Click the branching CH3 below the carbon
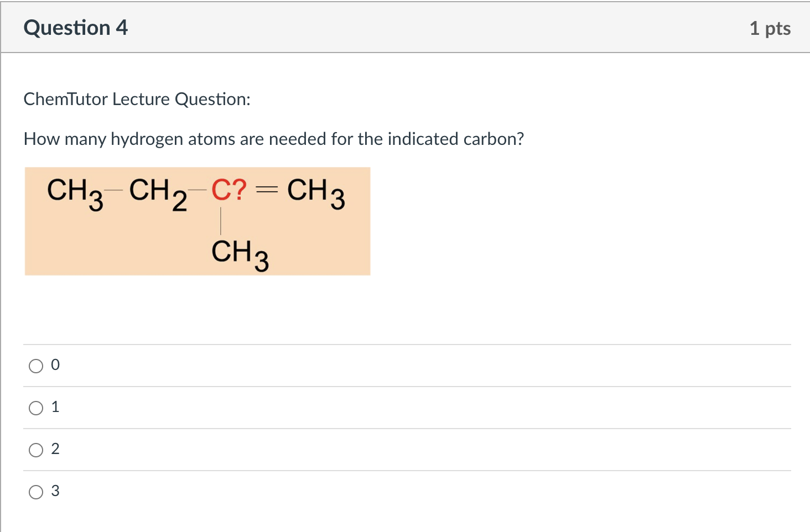Image resolution: width=810 pixels, height=532 pixels. tap(240, 254)
